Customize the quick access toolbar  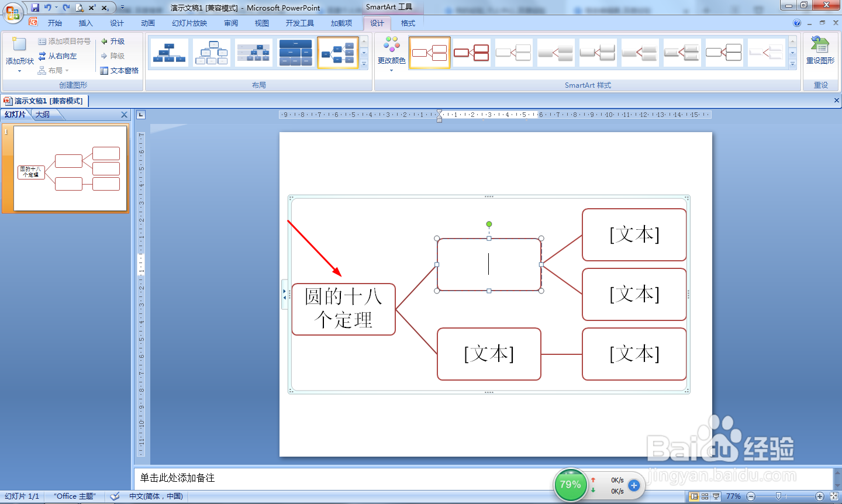[122, 8]
